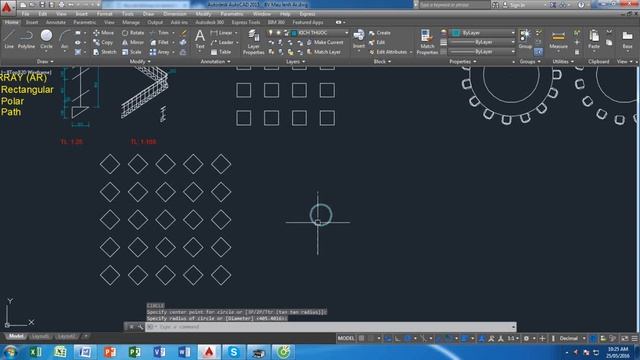Screen dimensions: 640x360
Task: Expand the Annotation panel
Action: pyautogui.click(x=215, y=62)
